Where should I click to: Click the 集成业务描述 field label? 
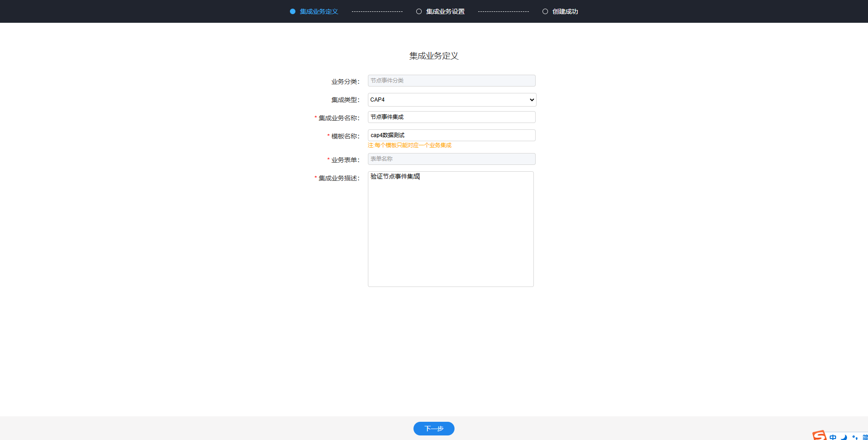click(x=339, y=178)
